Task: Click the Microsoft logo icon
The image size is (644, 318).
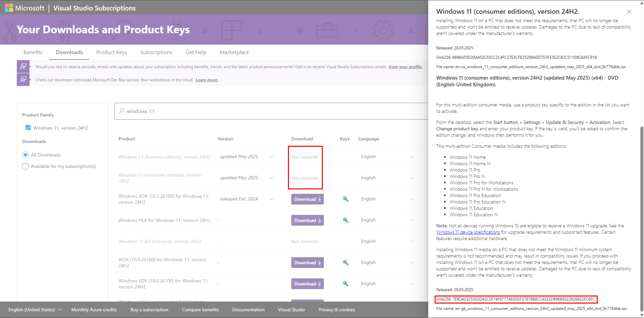Action: (x=9, y=8)
